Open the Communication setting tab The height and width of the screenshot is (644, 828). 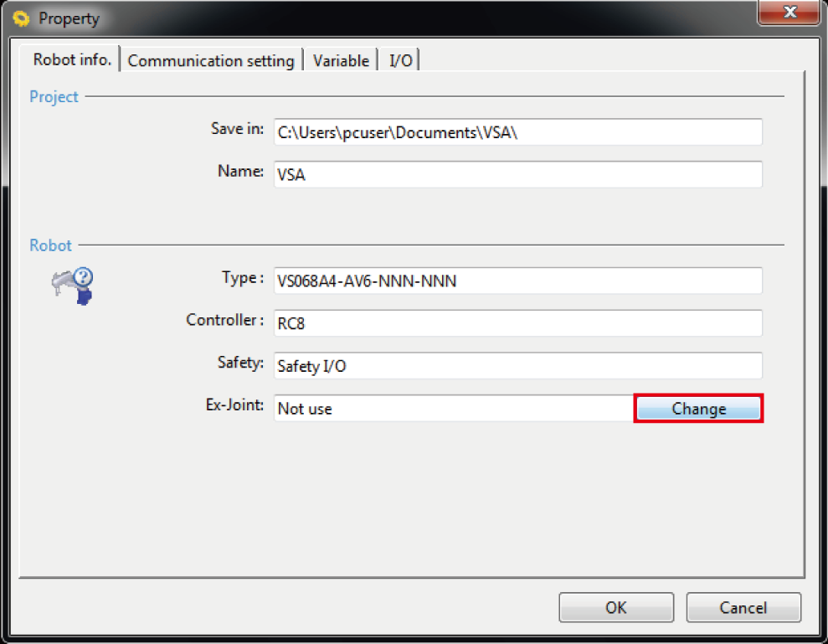click(x=211, y=61)
